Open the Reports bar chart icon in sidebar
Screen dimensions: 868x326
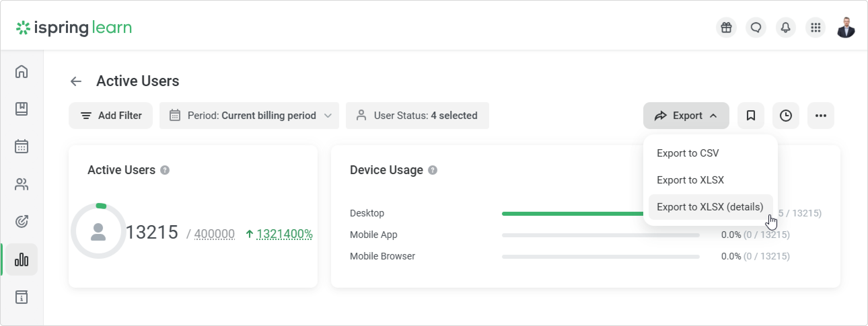22,260
